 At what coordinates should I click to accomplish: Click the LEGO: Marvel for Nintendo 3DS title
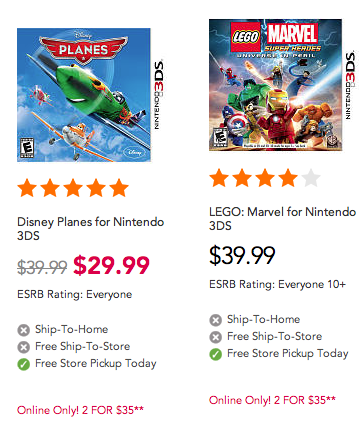pyautogui.click(x=282, y=219)
